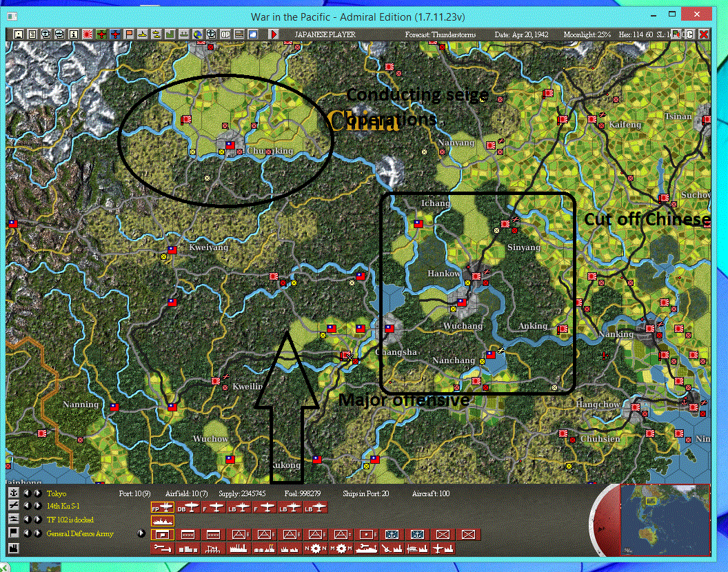Click the Hangchow city label
This screenshot has width=728, height=572.
point(598,405)
